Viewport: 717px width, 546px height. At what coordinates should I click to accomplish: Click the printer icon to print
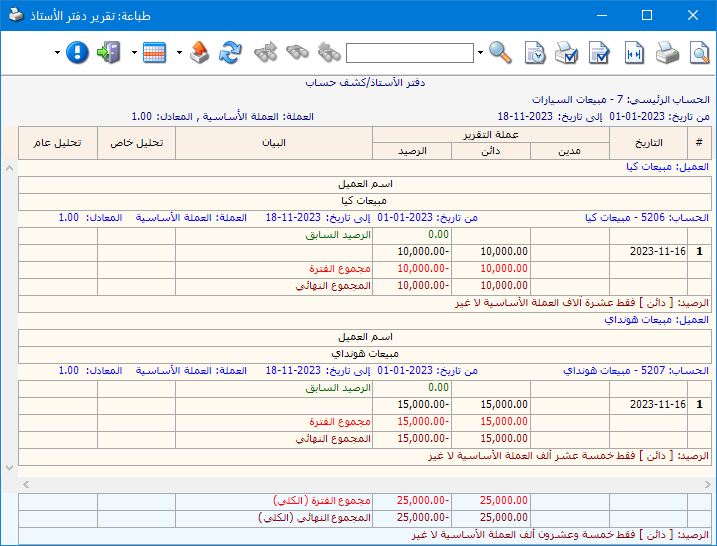[667, 53]
